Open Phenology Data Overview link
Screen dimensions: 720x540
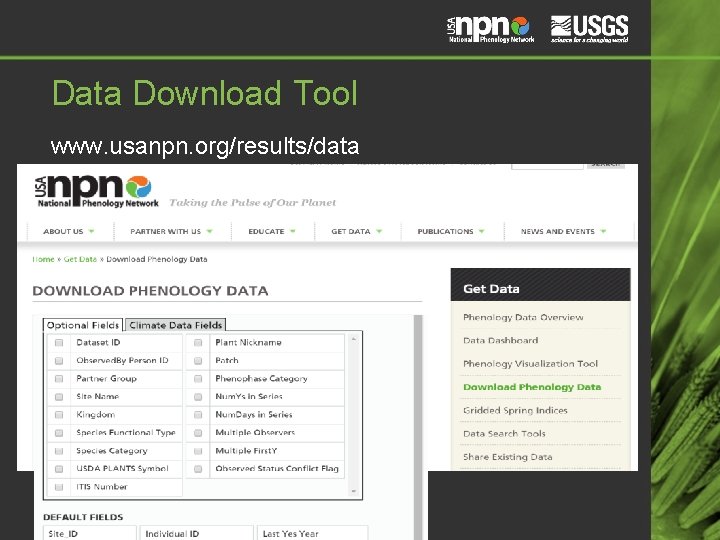[x=523, y=317]
